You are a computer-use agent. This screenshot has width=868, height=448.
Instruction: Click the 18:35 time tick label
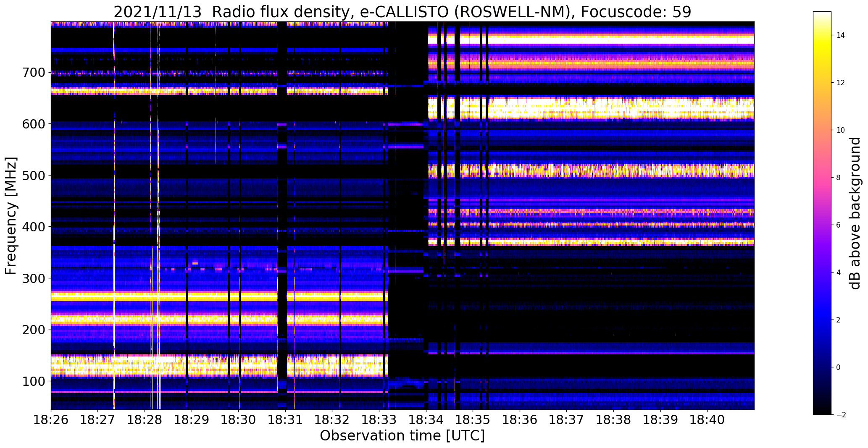473,420
